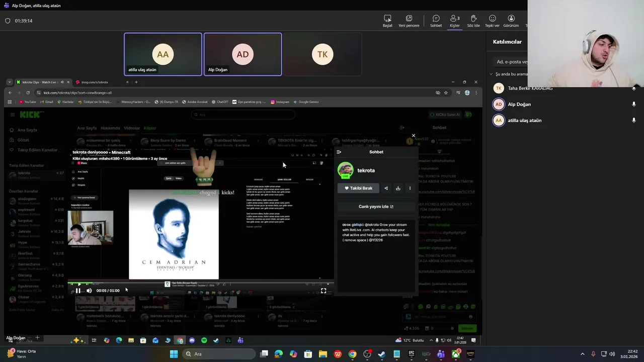Image resolution: width=644 pixels, height=362 pixels.
Task: Open the Windows Start menu
Action: point(174,354)
